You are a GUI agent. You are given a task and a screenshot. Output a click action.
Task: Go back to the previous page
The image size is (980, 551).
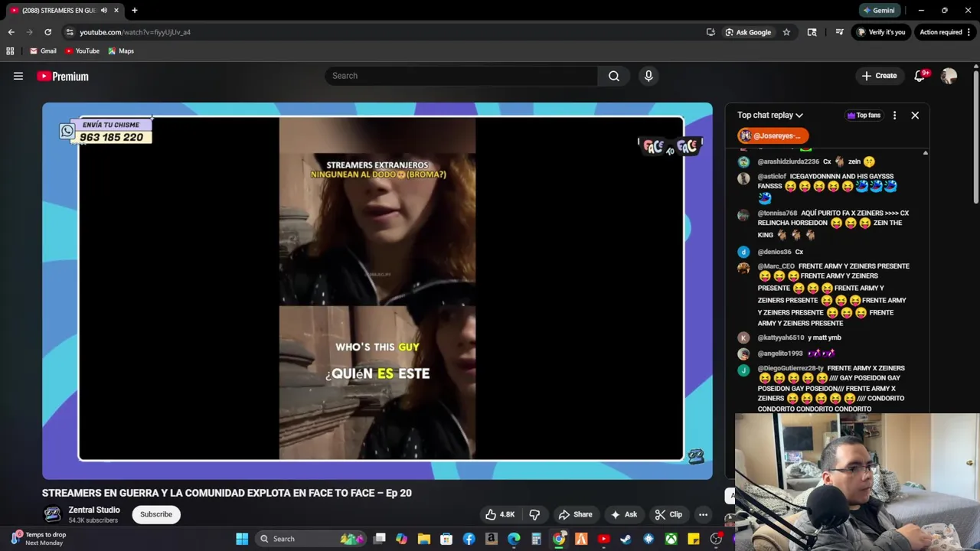coord(11,32)
